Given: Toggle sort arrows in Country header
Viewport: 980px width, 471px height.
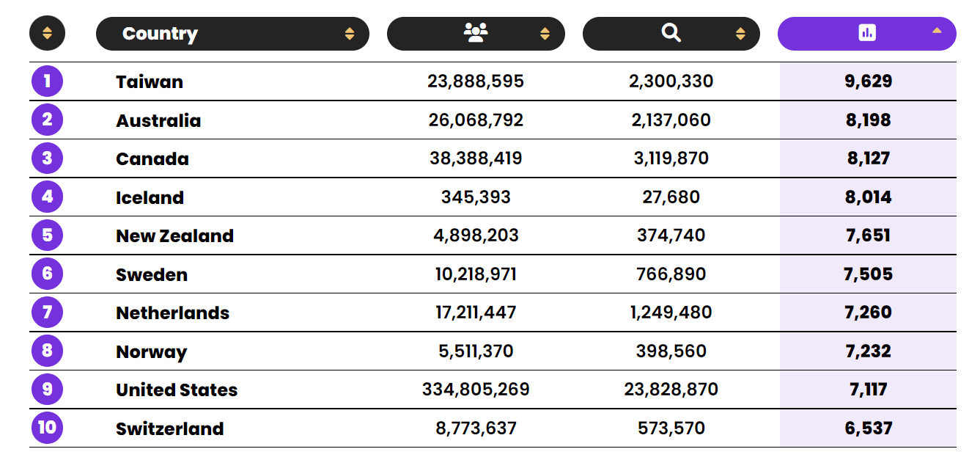Looking at the screenshot, I should coord(350,34).
